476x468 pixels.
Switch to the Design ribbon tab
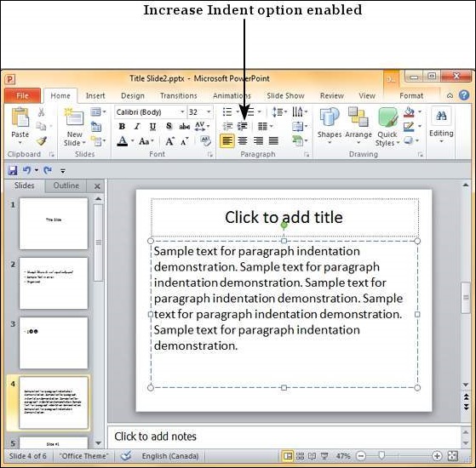coord(133,96)
